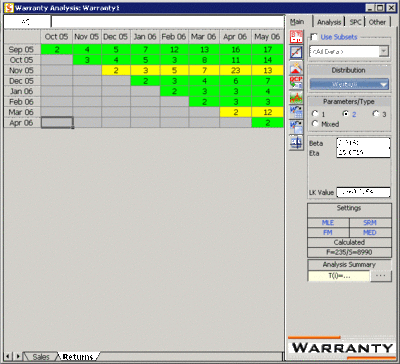Open the Weibull Distribution dropdown
Screen dimensions: 400x364
(349, 84)
